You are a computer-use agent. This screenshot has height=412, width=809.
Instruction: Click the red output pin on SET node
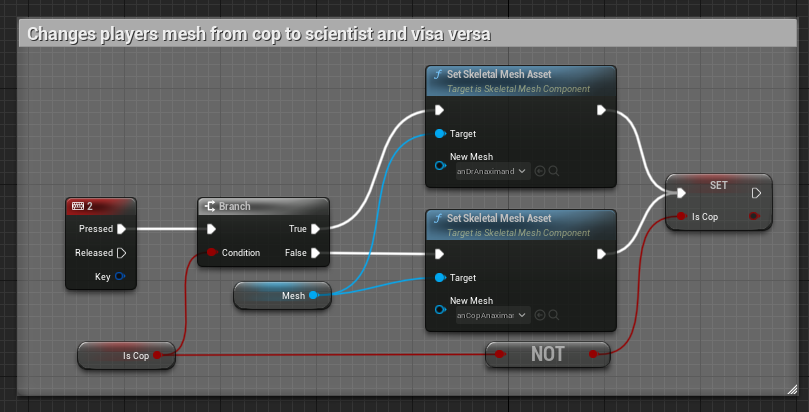point(752,216)
